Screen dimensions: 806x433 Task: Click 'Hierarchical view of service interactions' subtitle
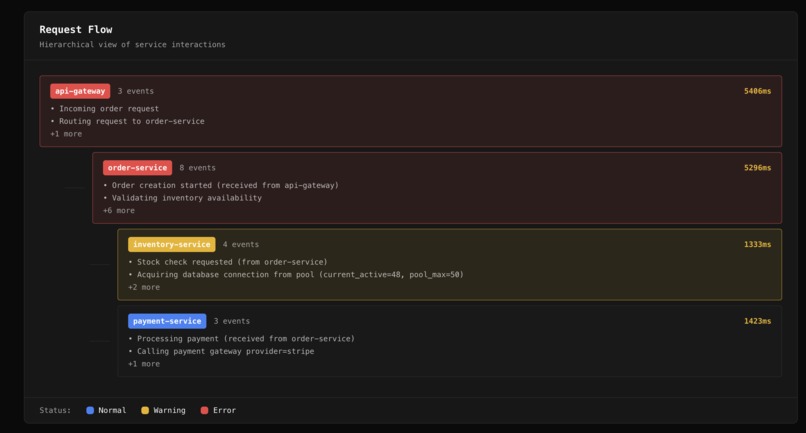(132, 45)
